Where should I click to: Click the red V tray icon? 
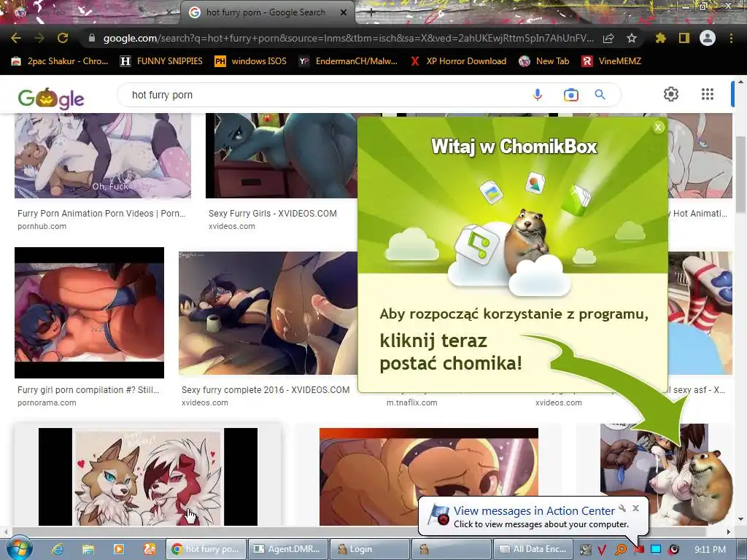[x=602, y=550]
